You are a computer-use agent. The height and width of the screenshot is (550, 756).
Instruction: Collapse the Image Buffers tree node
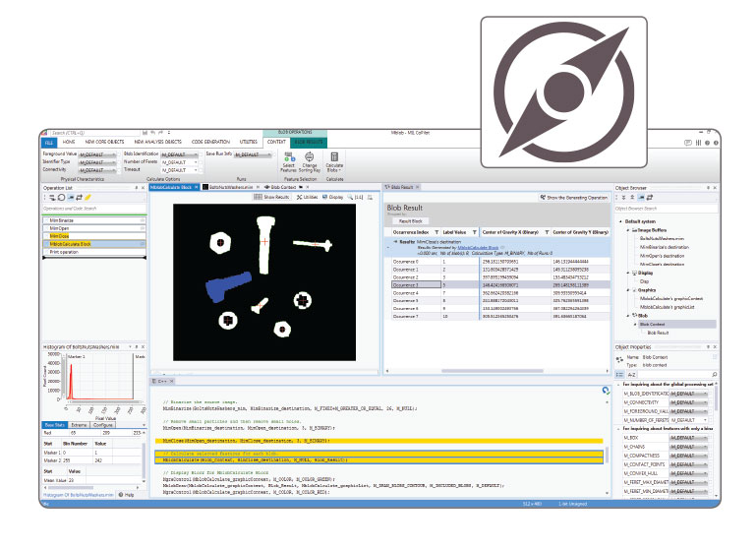[x=628, y=230]
